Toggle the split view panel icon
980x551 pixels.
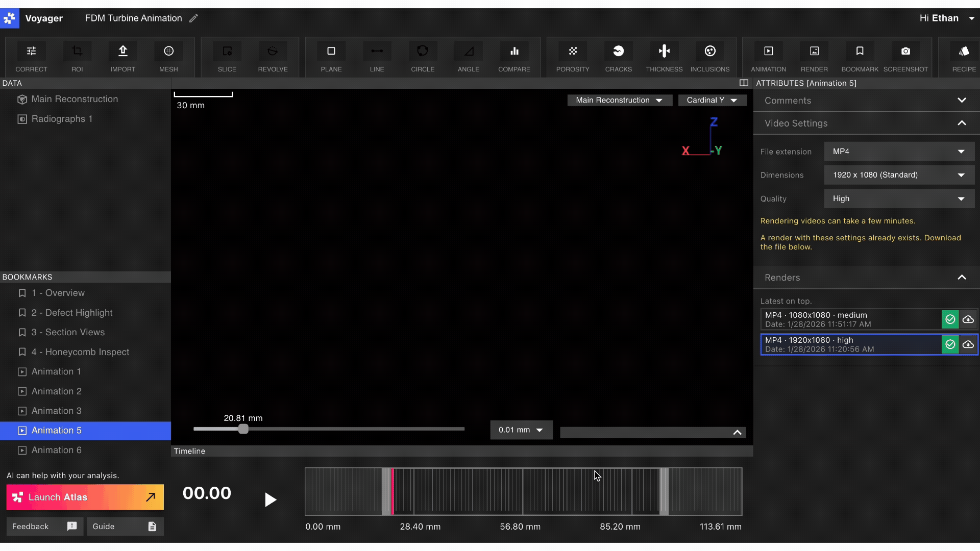[744, 83]
